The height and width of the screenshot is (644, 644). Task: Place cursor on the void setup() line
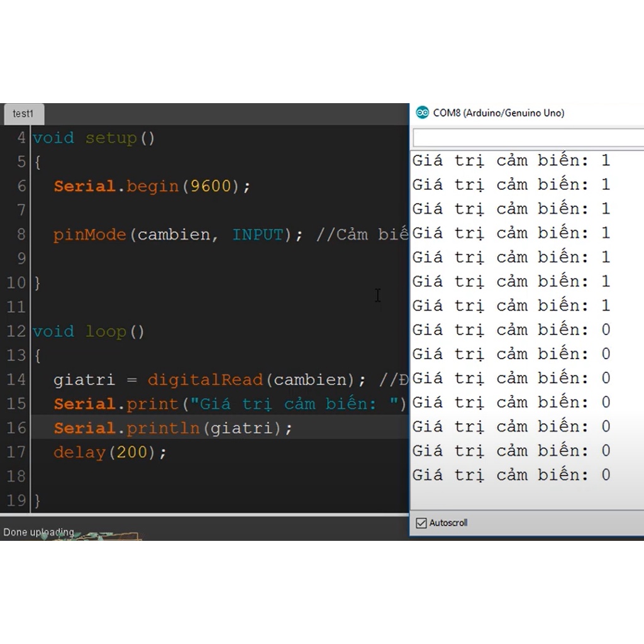pos(93,138)
